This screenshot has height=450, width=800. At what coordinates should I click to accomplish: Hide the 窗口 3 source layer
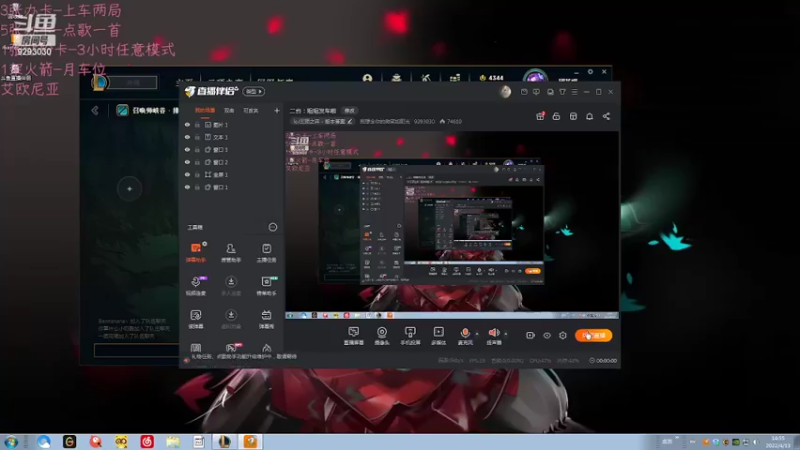pyautogui.click(x=187, y=149)
